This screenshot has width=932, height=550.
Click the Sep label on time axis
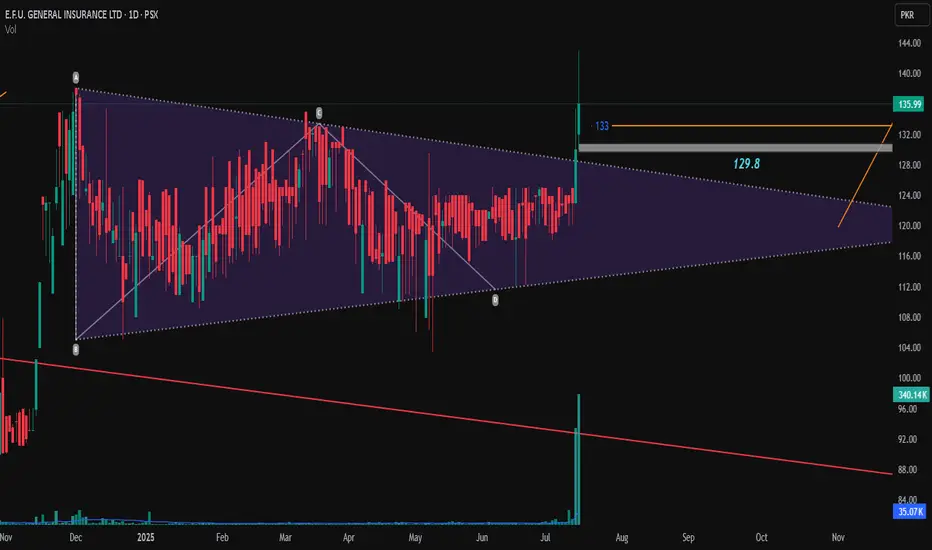click(688, 538)
